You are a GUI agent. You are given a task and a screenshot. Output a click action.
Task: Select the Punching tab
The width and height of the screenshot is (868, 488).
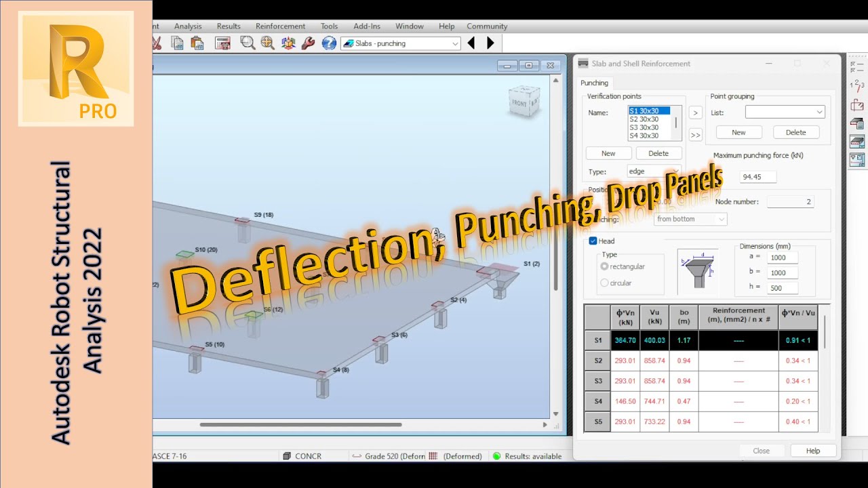594,83
